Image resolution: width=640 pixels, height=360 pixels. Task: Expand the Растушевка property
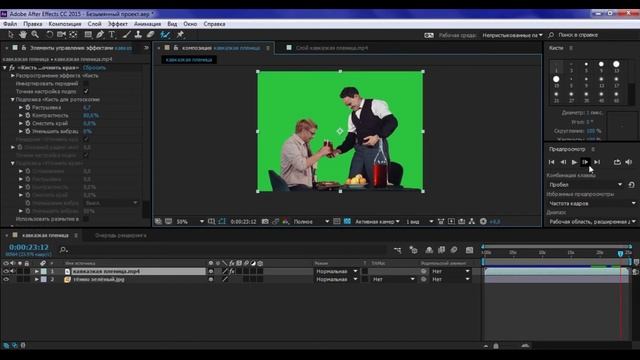point(21,107)
